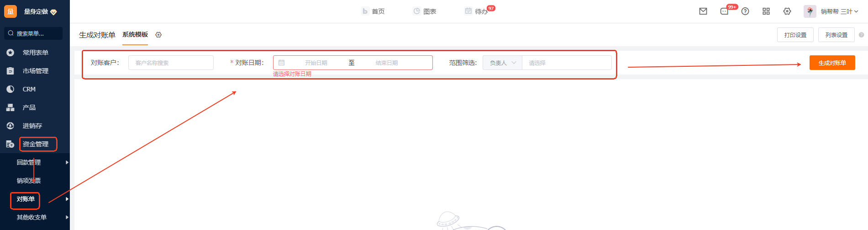Expand the 回款管理 submenu arrow
Image resolution: width=868 pixels, height=230 pixels.
(x=67, y=162)
